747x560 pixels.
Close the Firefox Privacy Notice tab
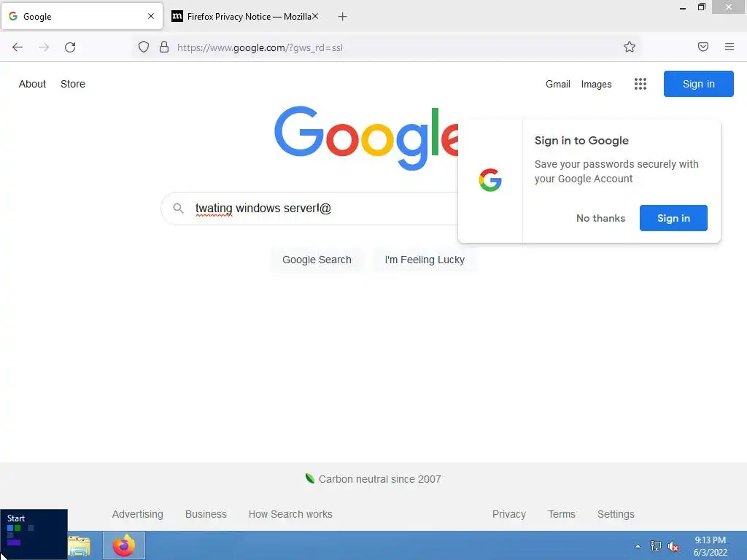(315, 16)
